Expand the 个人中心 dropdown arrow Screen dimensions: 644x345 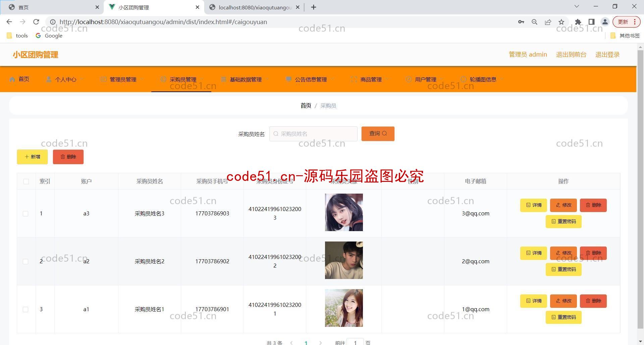82,79
